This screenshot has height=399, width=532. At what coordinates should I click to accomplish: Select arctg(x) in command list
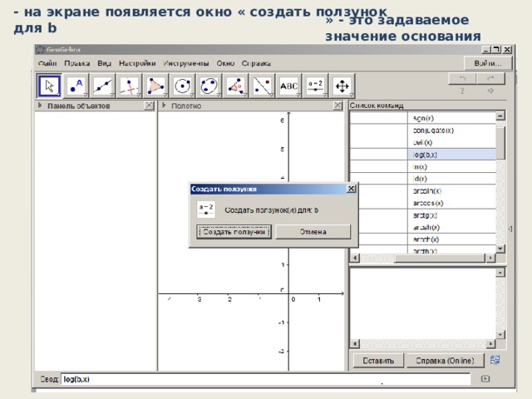click(x=423, y=215)
